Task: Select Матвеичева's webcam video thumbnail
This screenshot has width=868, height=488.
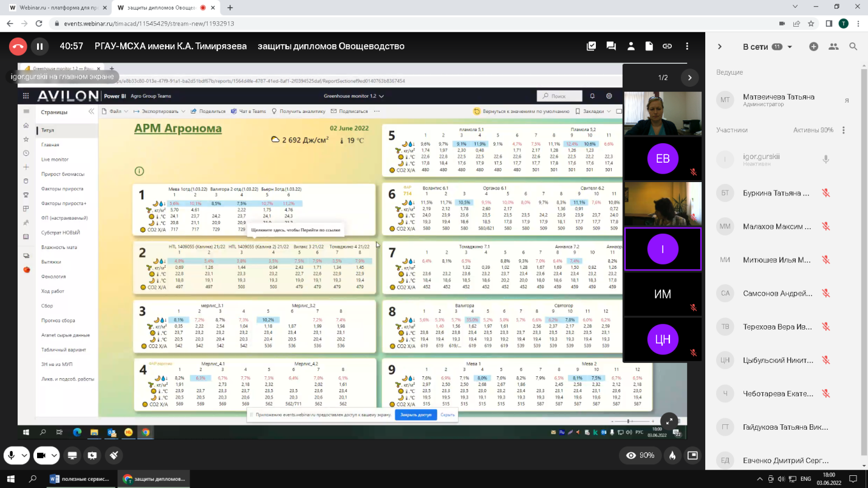Action: click(663, 114)
